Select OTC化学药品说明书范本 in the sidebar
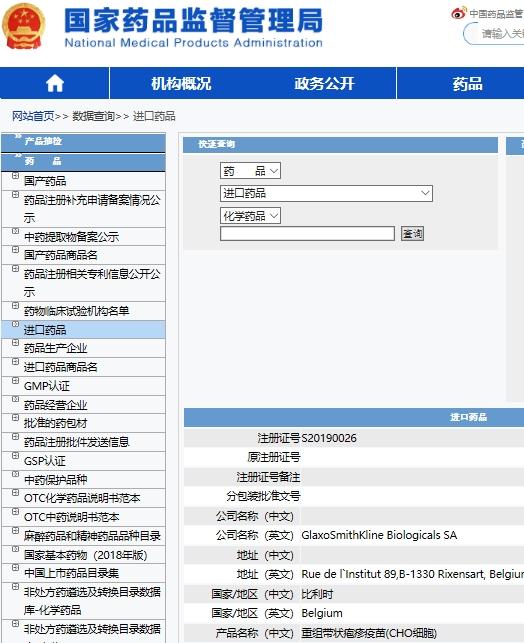This screenshot has width=524, height=643. (x=82, y=498)
